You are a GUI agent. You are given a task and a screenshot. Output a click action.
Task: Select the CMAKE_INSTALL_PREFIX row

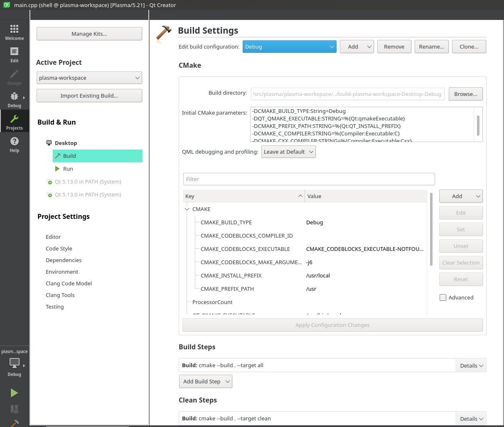[x=305, y=275]
